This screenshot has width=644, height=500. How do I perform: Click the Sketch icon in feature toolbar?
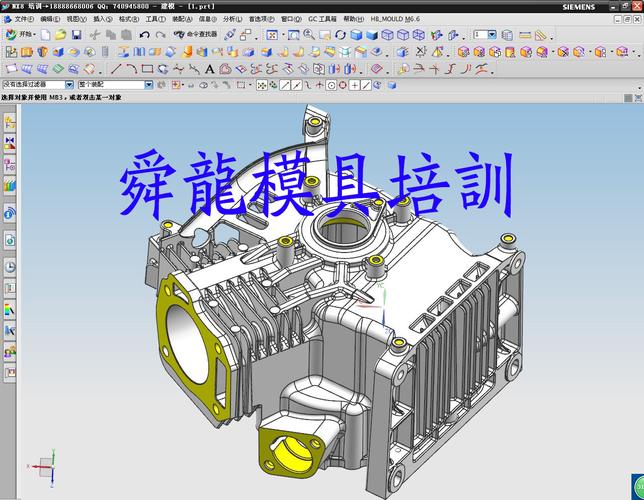[11, 52]
